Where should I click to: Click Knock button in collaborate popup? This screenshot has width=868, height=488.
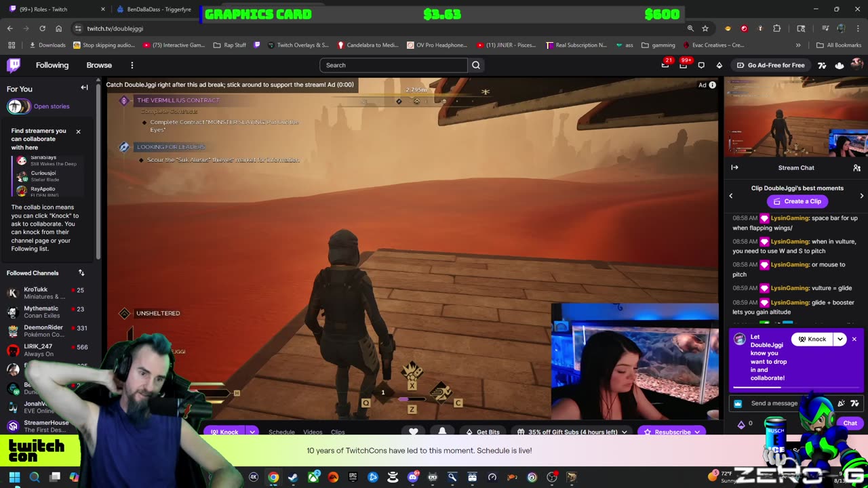[812, 339]
